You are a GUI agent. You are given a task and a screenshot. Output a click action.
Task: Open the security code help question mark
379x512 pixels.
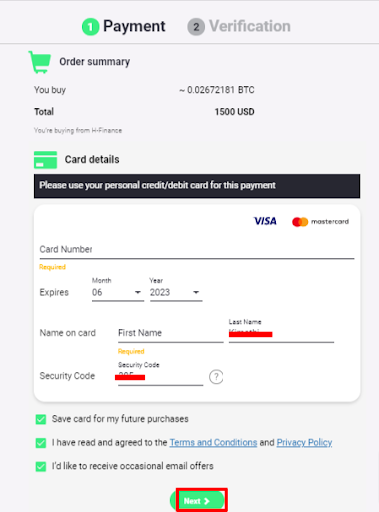216,377
